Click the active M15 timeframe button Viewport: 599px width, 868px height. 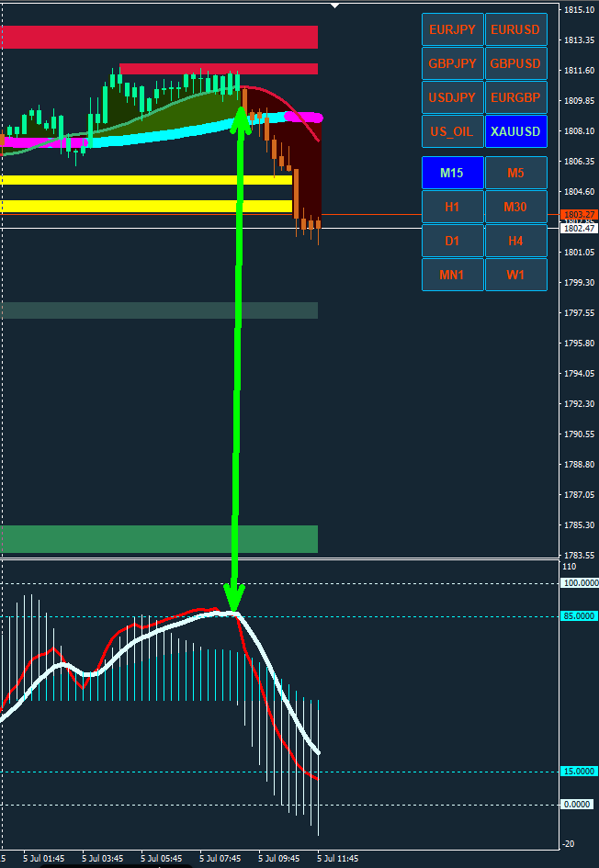pos(452,173)
